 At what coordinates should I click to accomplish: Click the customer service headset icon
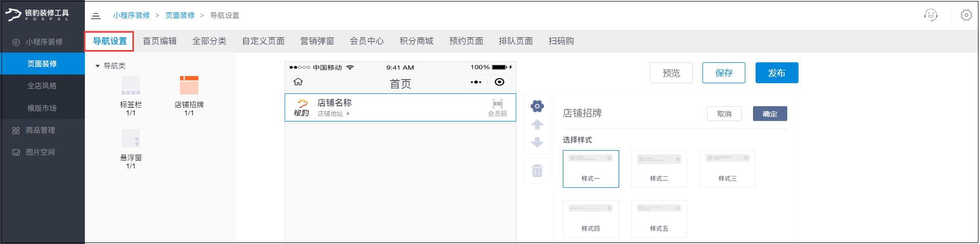pos(931,15)
